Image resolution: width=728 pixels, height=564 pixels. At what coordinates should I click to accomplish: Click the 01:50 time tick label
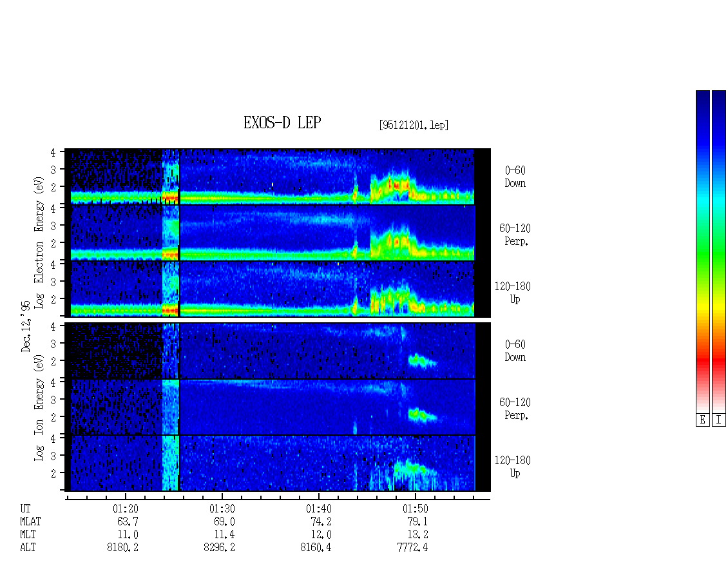(415, 509)
